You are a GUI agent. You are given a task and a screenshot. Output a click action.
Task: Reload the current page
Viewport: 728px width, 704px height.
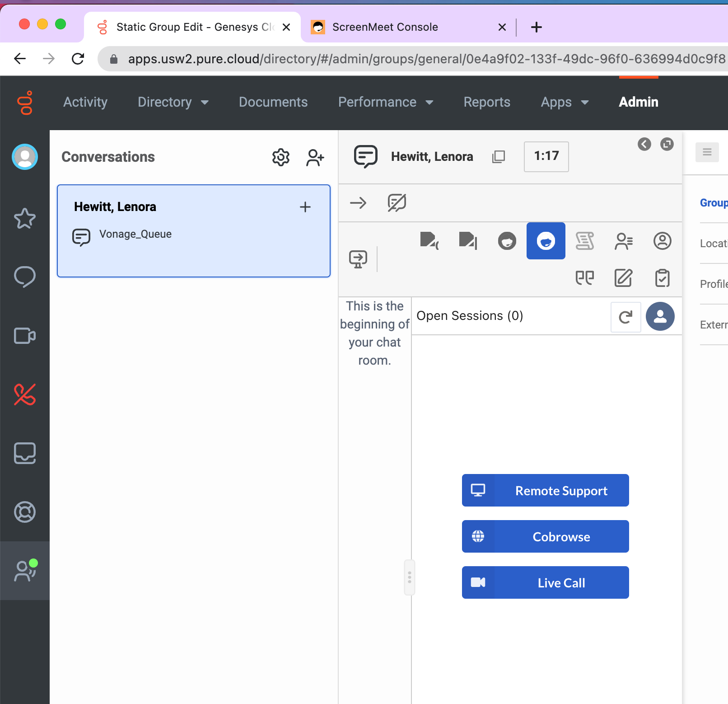click(x=78, y=59)
